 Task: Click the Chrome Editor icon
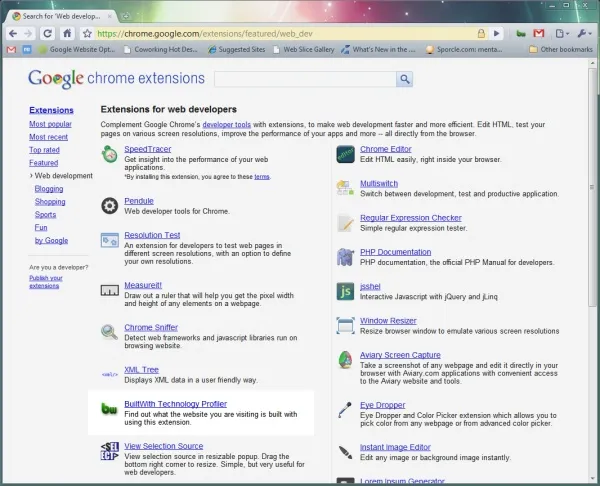[x=346, y=154]
